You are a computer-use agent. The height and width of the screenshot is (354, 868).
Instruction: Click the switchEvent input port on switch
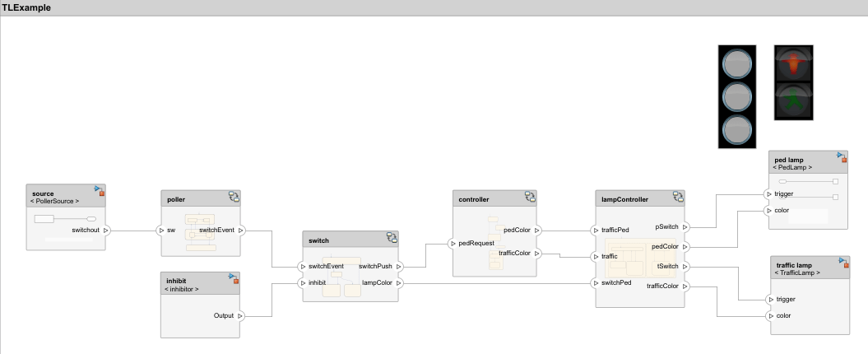point(303,267)
